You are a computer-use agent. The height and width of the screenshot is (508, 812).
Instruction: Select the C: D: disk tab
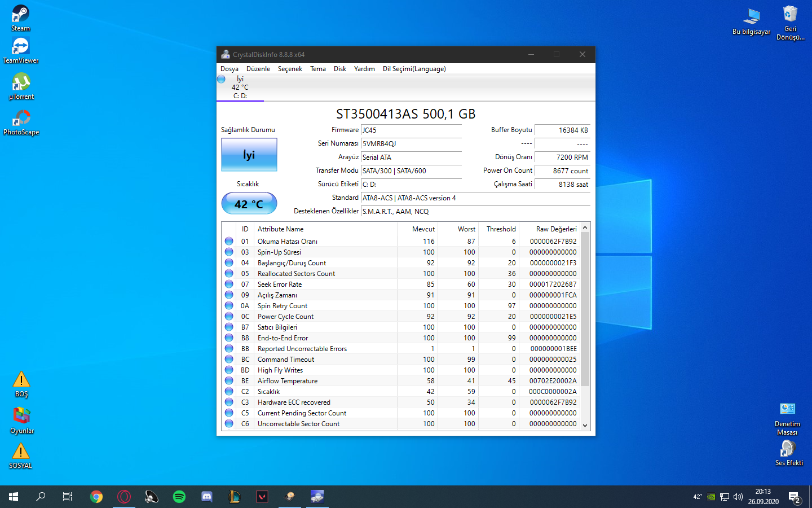click(x=240, y=87)
